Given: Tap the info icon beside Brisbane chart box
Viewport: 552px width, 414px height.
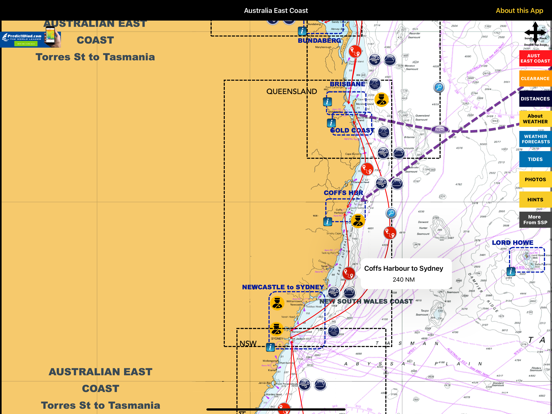Looking at the screenshot, I should pos(327,102).
